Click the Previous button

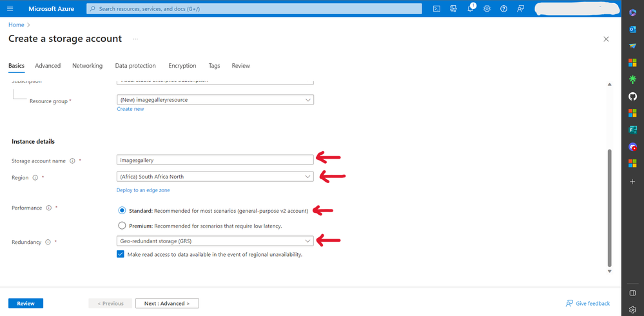[x=110, y=303]
